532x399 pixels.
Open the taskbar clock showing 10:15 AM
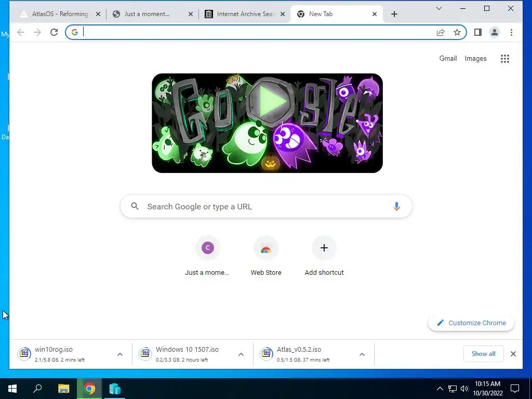click(487, 389)
